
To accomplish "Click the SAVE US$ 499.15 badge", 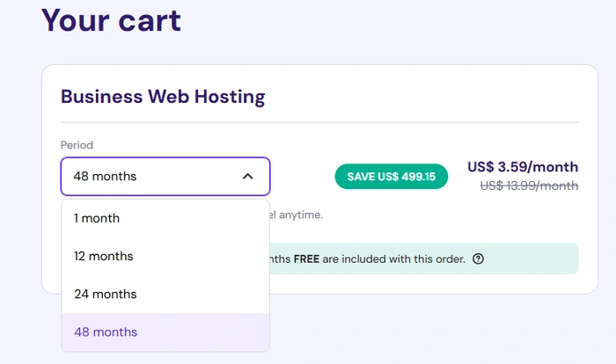I will tap(391, 177).
